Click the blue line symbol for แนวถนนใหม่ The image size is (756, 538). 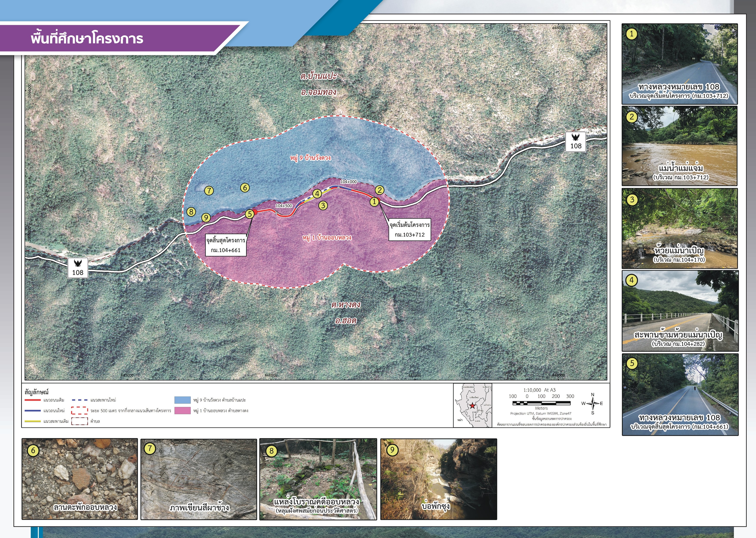pos(33,411)
